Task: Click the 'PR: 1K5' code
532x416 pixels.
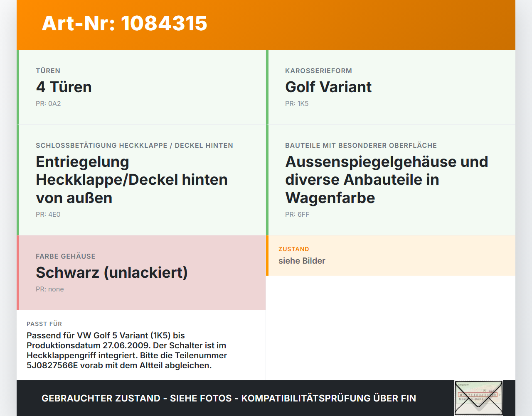Action: click(x=297, y=103)
